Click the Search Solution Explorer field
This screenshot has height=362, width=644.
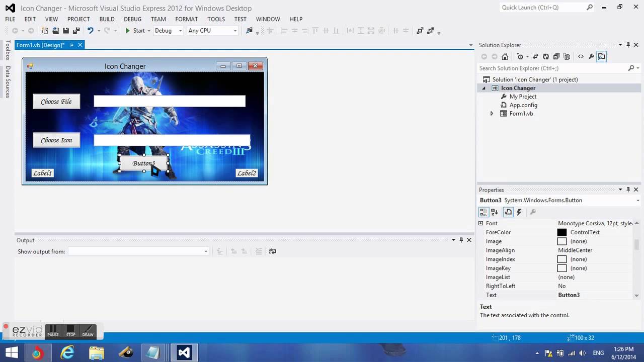[552, 68]
